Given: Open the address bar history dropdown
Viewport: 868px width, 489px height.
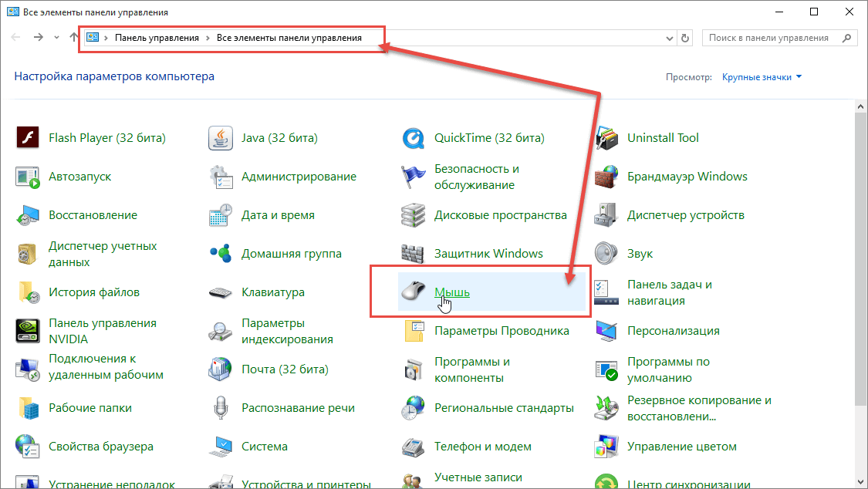Looking at the screenshot, I should [x=668, y=38].
